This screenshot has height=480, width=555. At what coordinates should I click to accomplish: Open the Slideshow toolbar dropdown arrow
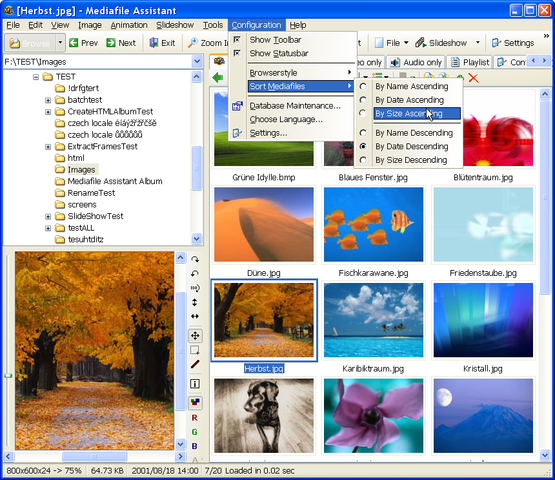pyautogui.click(x=477, y=43)
